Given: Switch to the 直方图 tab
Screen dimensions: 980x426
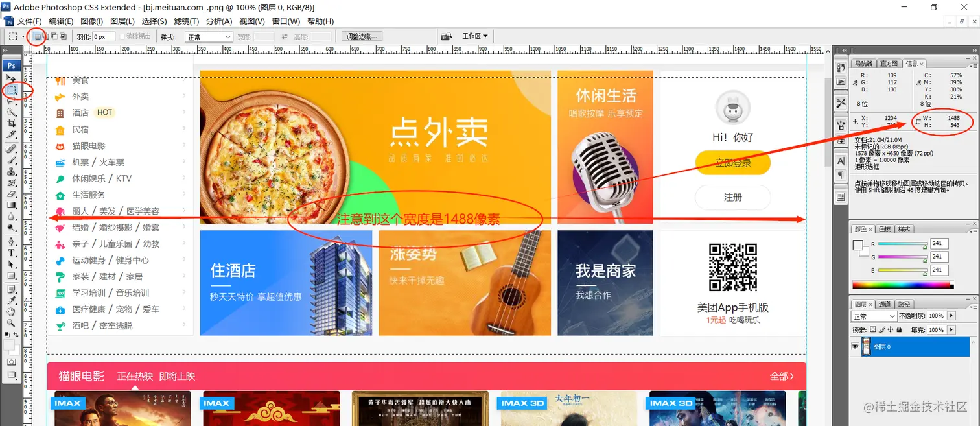Looking at the screenshot, I should coord(889,64).
